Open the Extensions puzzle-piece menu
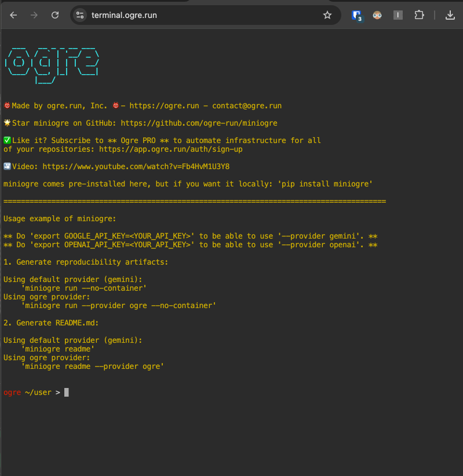This screenshot has width=463, height=476. 419,15
